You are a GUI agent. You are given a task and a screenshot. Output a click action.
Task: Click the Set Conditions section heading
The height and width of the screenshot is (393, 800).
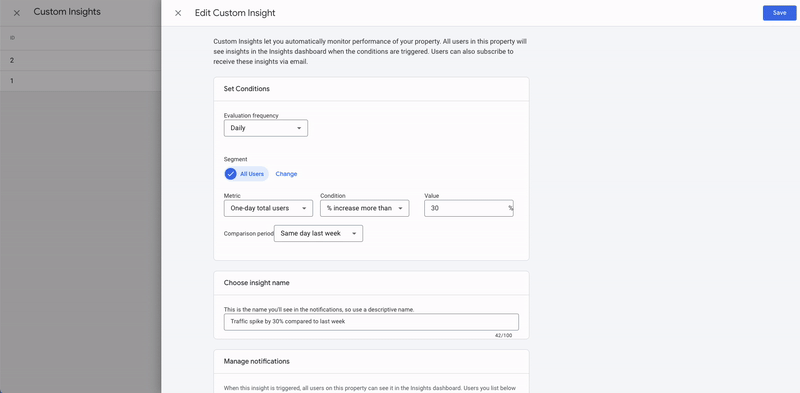coord(246,89)
